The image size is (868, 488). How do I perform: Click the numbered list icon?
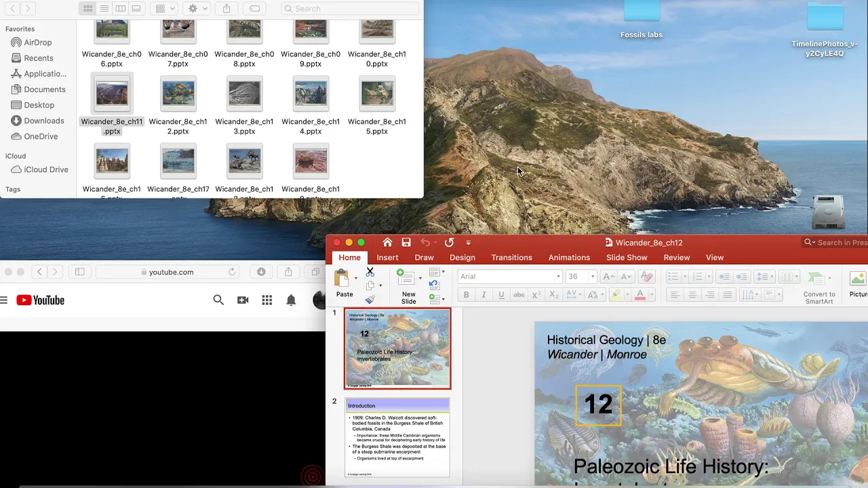coord(697,277)
